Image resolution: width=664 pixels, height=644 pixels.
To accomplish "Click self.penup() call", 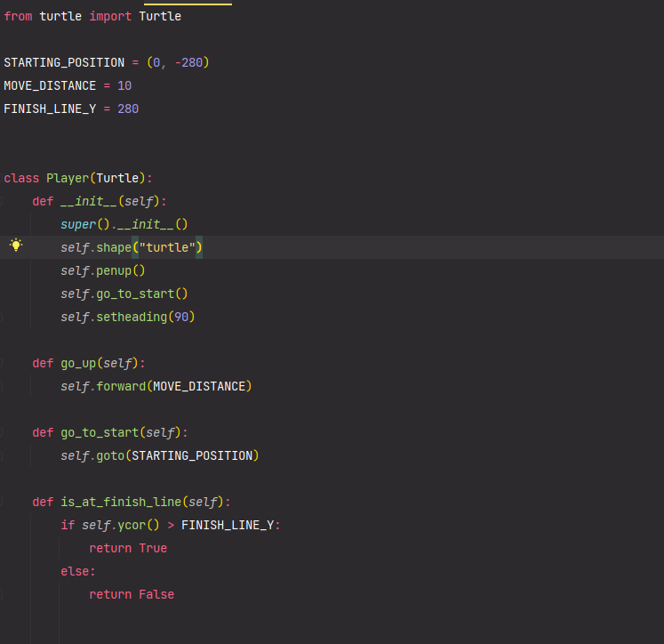I will coord(103,270).
